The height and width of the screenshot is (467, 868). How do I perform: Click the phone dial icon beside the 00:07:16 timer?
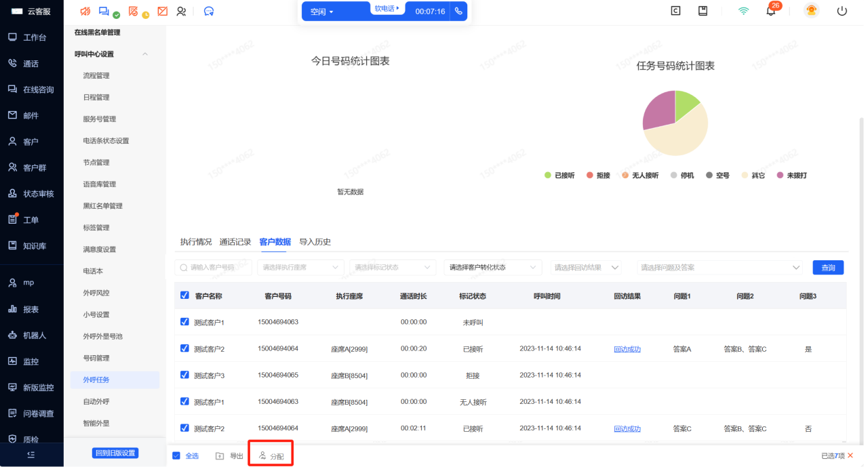459,12
